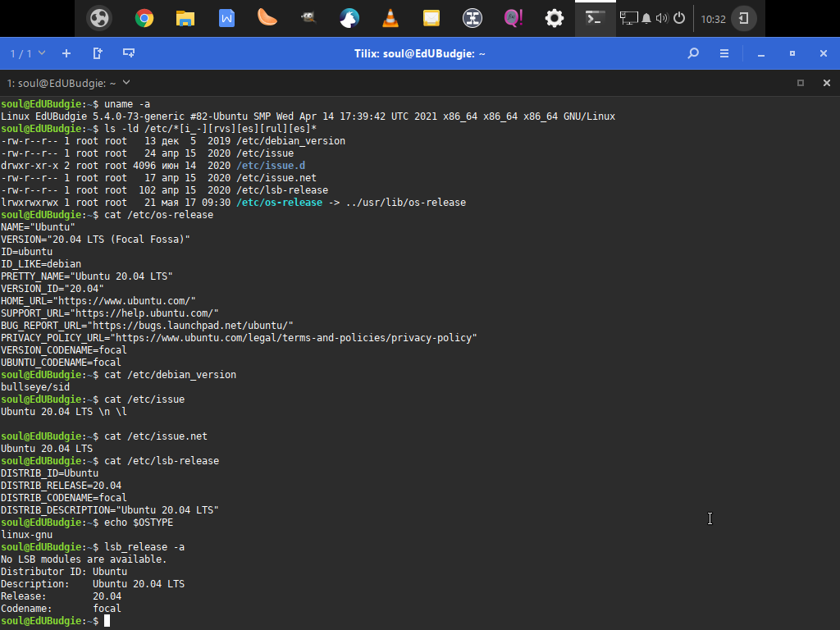
Task: Open the 1 / 1 session switcher dropdown
Action: (x=27, y=53)
